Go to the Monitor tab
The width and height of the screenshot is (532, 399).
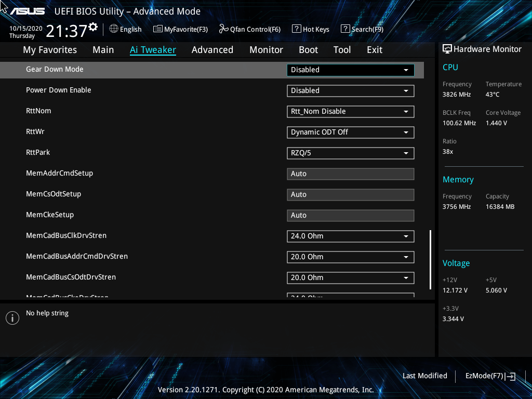pos(266,50)
